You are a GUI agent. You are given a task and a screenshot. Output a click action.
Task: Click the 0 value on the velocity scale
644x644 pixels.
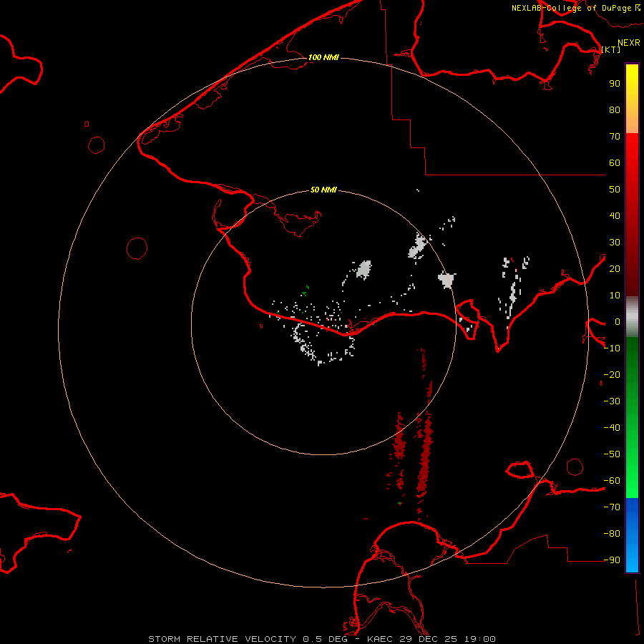tap(618, 321)
